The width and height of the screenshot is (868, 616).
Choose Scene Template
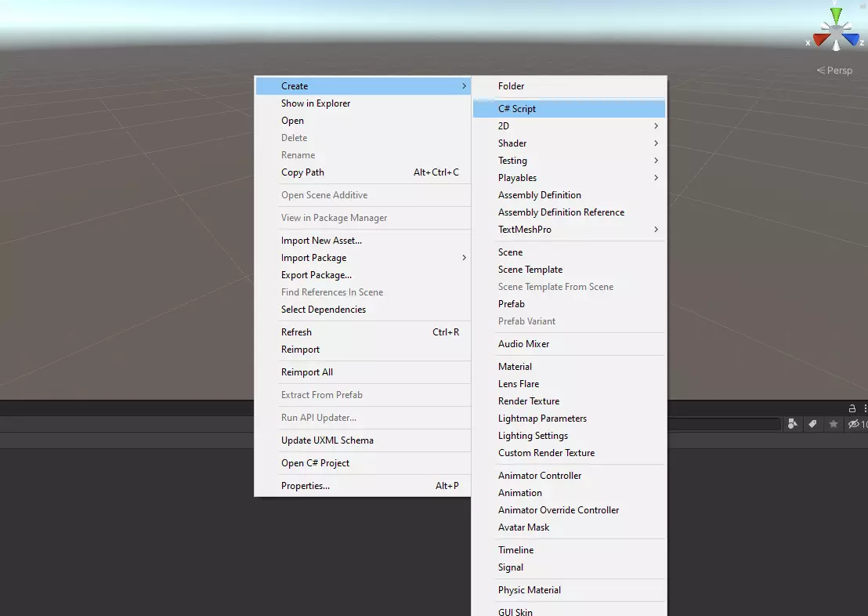(x=569, y=270)
